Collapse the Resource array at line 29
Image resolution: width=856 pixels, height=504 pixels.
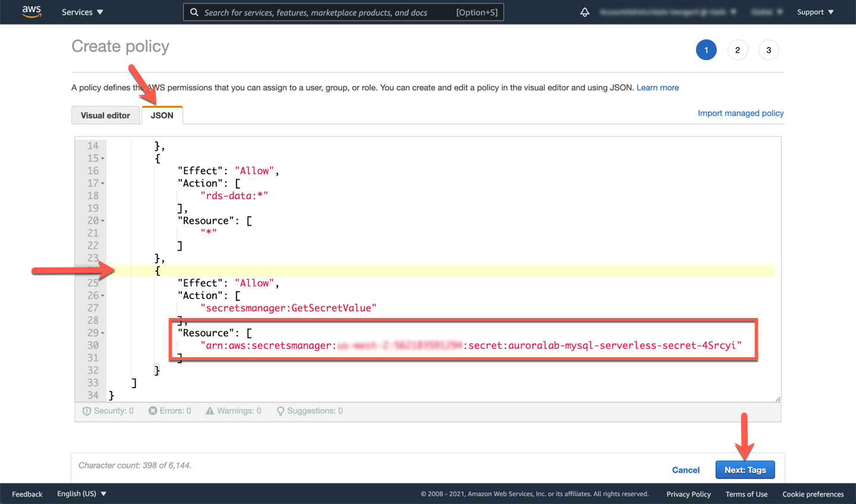pyautogui.click(x=103, y=333)
